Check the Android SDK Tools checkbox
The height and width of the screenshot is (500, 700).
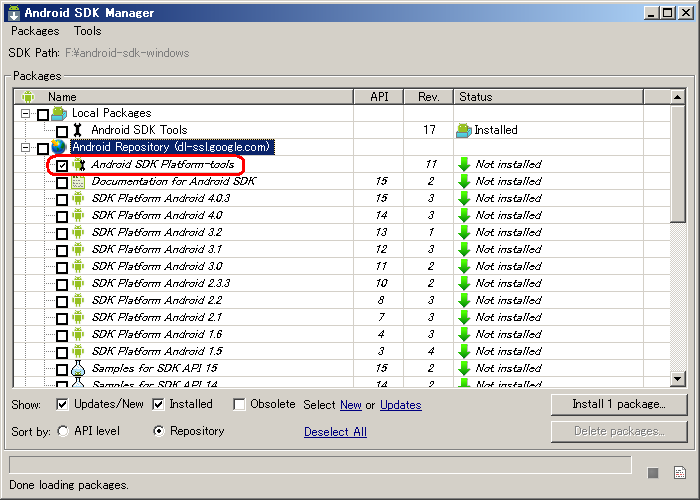coord(62,131)
